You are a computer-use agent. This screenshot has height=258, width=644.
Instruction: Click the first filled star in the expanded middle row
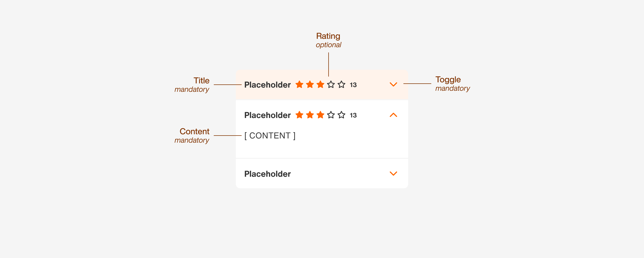[x=299, y=115]
